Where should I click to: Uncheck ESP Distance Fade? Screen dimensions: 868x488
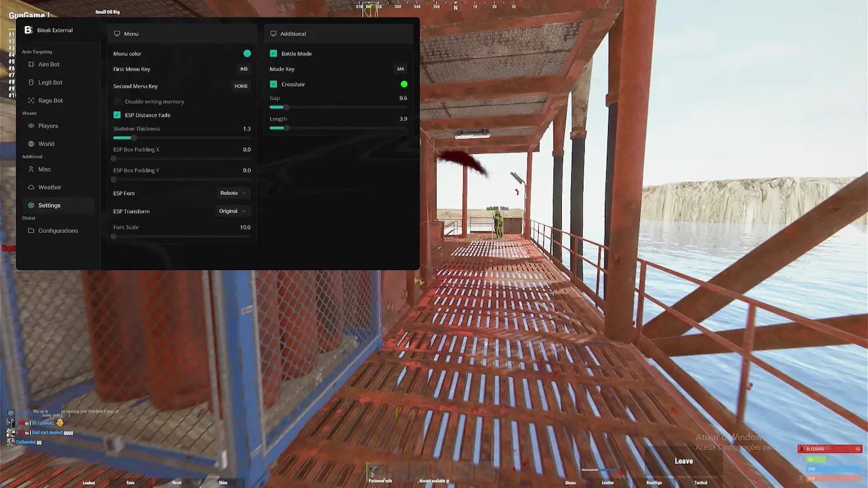click(x=117, y=115)
